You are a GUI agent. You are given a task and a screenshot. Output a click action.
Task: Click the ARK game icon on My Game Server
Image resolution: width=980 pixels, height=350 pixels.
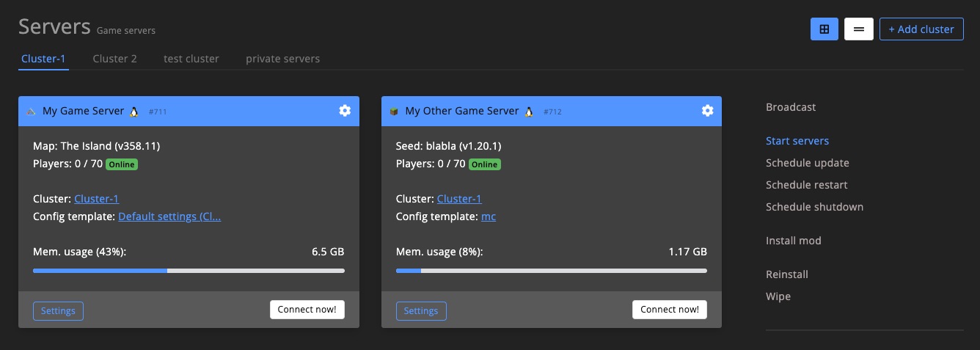coord(31,112)
